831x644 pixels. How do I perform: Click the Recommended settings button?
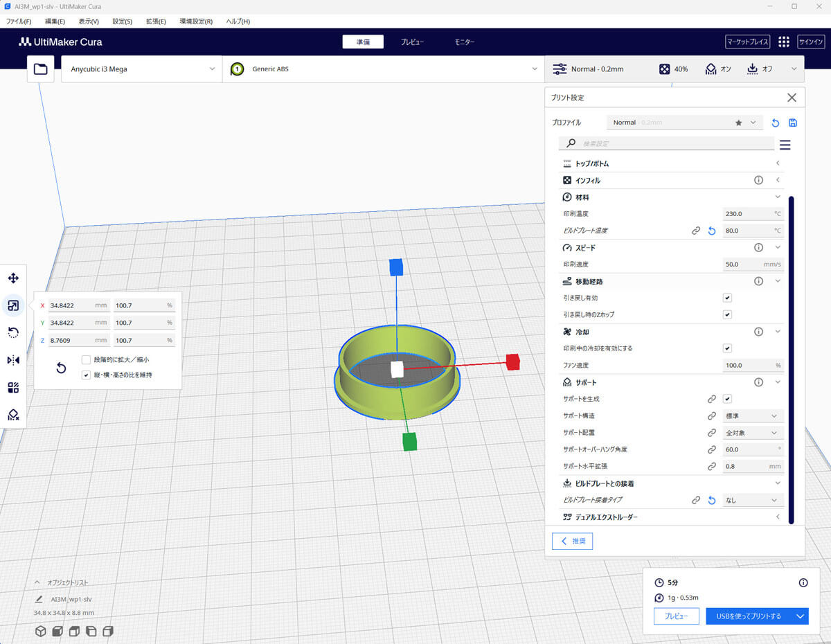tap(572, 541)
